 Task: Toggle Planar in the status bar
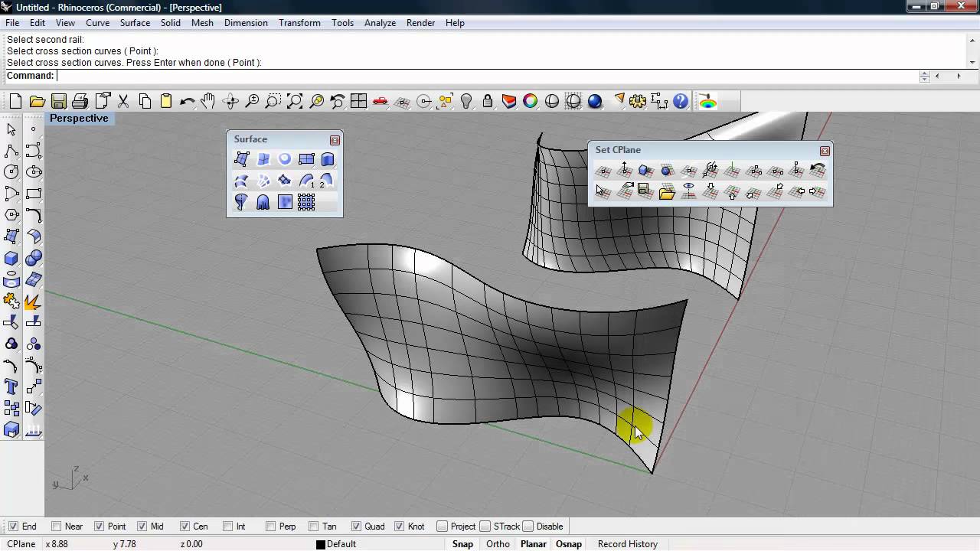pos(534,544)
